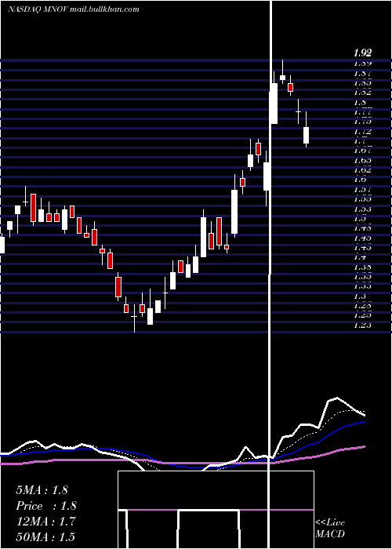Select the 50MA : 1.5 legend entry
The image size is (392, 549).
(45, 537)
